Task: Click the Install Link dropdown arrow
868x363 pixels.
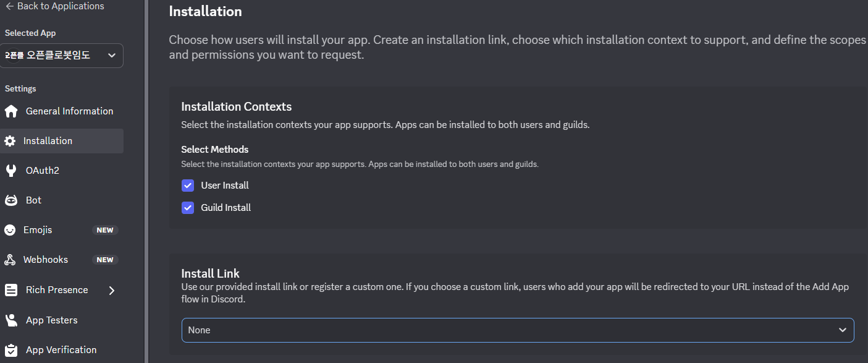Action: coord(843,330)
